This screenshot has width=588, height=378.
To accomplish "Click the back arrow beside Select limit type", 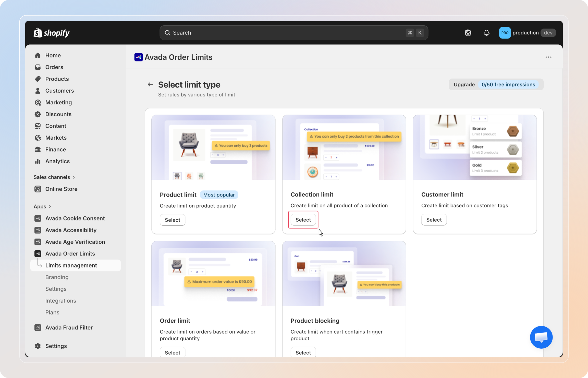I will pos(150,84).
